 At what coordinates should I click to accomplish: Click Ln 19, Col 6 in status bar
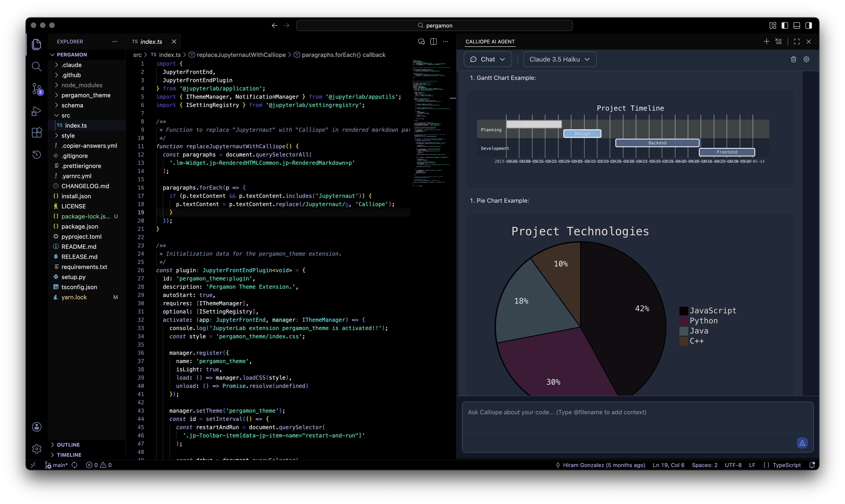tap(668, 465)
